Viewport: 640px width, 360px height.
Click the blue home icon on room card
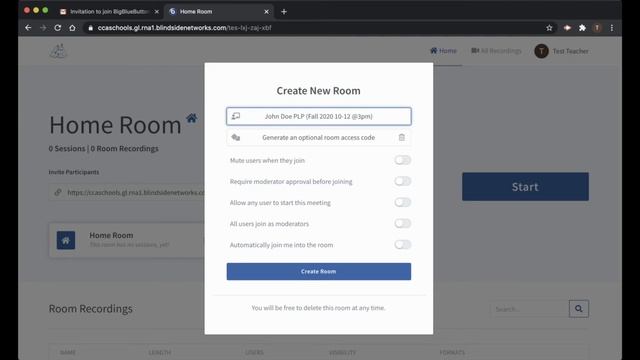(x=66, y=240)
